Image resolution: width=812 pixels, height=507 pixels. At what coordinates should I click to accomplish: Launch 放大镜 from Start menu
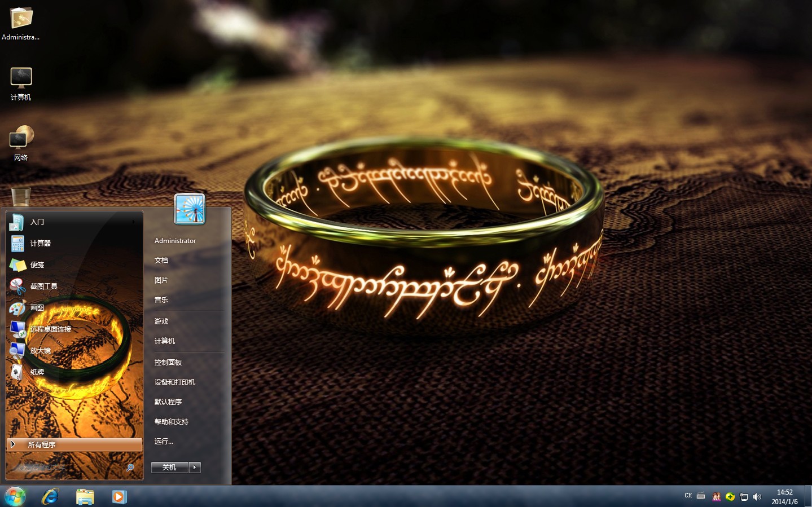pos(73,351)
